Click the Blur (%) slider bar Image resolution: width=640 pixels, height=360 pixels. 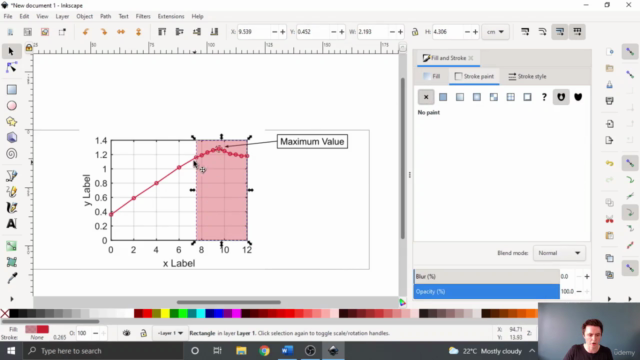pos(487,276)
